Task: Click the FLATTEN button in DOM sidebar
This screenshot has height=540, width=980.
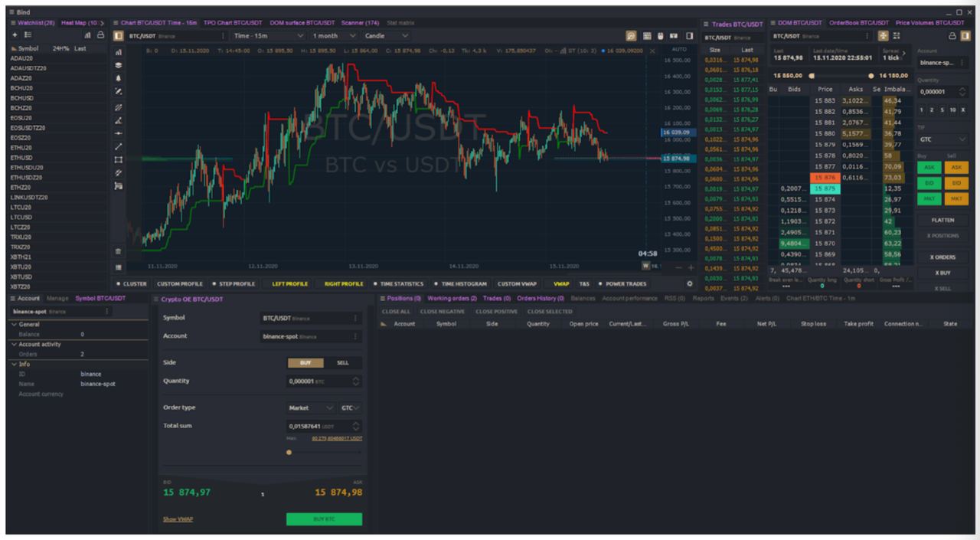Action: pos(942,221)
